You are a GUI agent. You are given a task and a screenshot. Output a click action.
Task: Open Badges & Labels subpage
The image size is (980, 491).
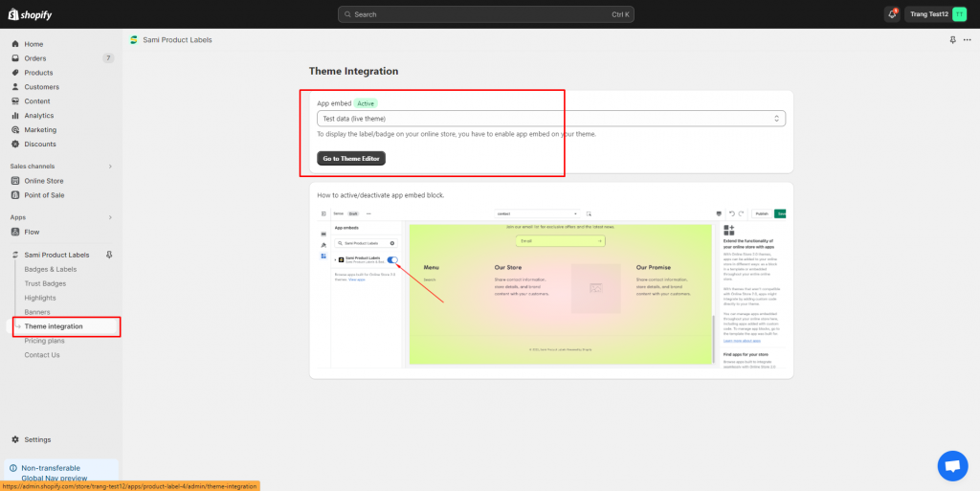tap(51, 270)
